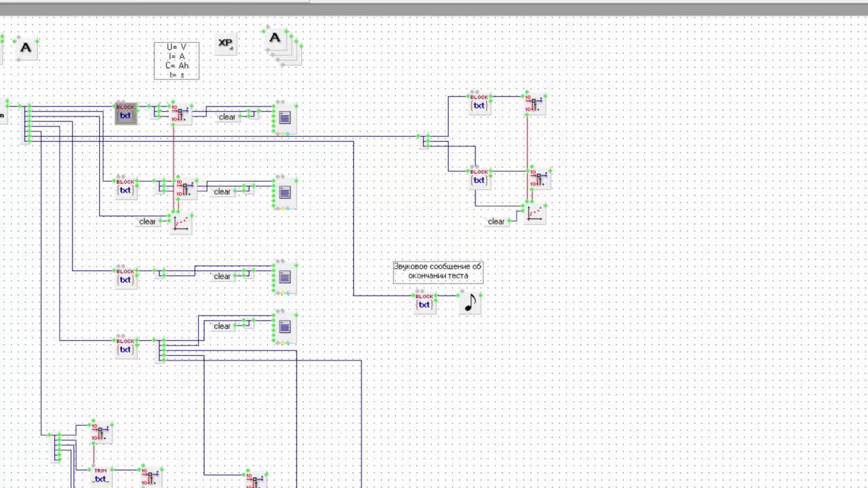Click clear label next to third memo node
Viewport: 868px width, 488px height.
[222, 277]
